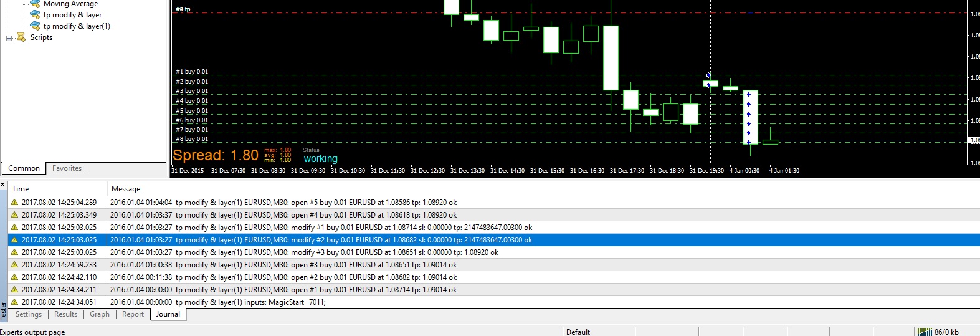Click the Scripts folder icon

[21, 37]
